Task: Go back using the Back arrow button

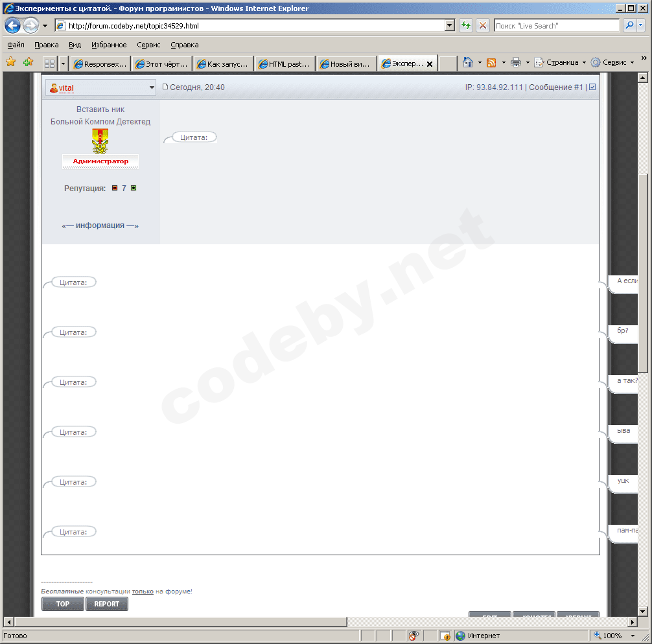Action: (12, 26)
